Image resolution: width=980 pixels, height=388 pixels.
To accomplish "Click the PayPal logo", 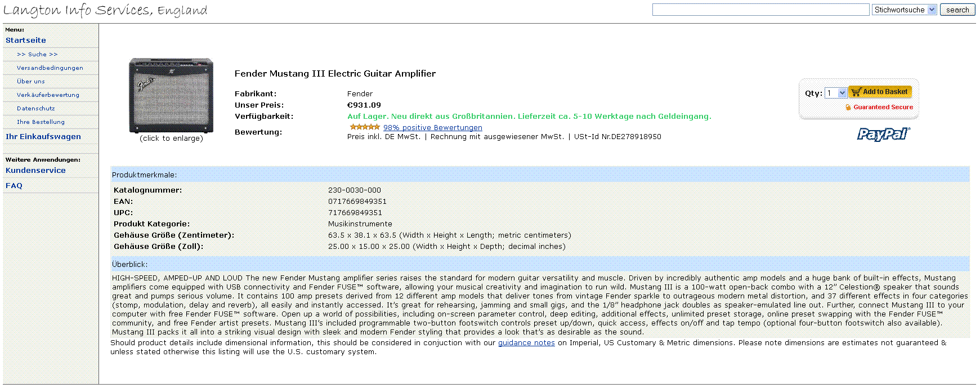I will click(883, 134).
